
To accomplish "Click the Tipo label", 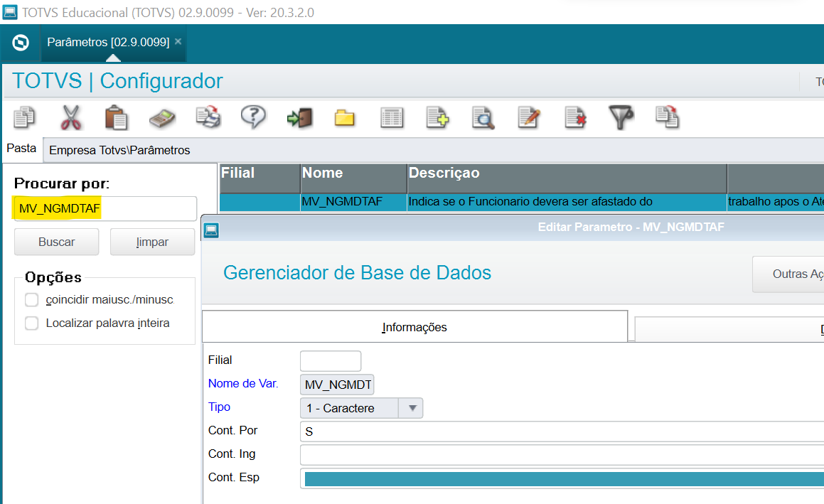I will (x=219, y=407).
